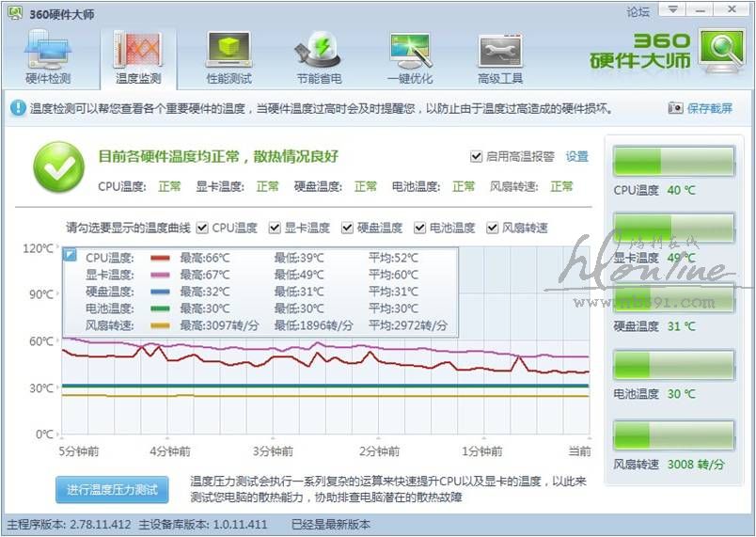Uncheck the CPU温度 curve checkbox

[x=202, y=228]
